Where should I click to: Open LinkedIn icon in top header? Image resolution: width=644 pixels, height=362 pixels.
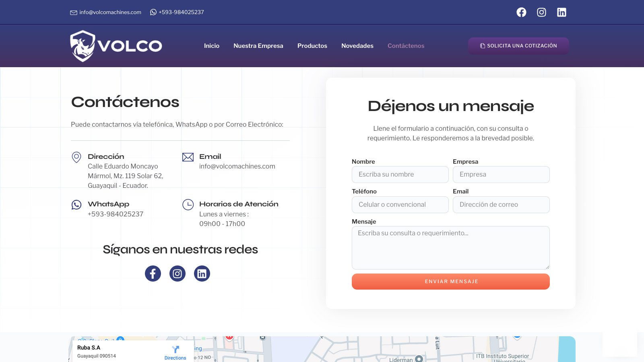tap(561, 12)
